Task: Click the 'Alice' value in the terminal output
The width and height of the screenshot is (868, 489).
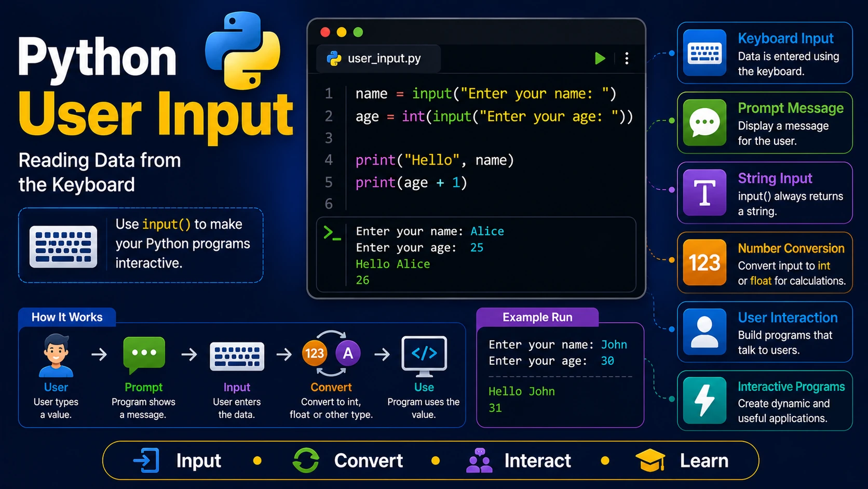Action: pos(487,231)
